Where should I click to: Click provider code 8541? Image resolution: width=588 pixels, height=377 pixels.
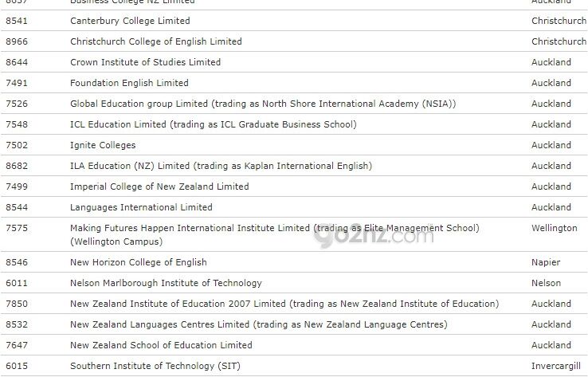16,21
